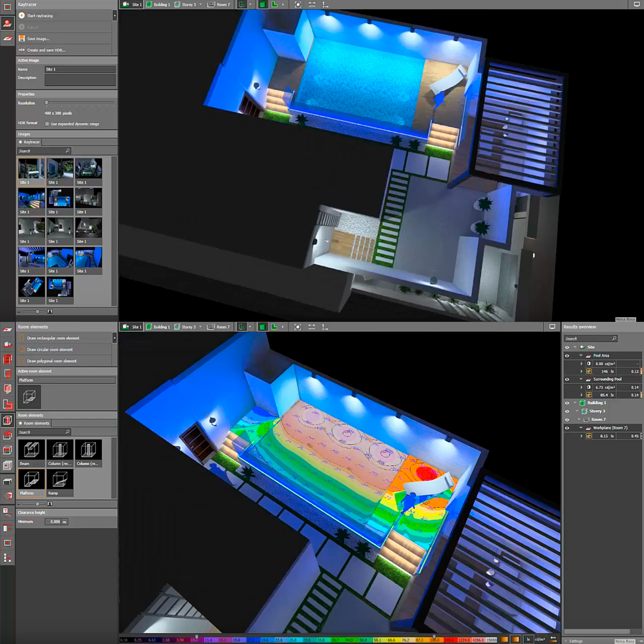Open the Storey 3 dropdown arrow in the top toolbar

(x=200, y=5)
